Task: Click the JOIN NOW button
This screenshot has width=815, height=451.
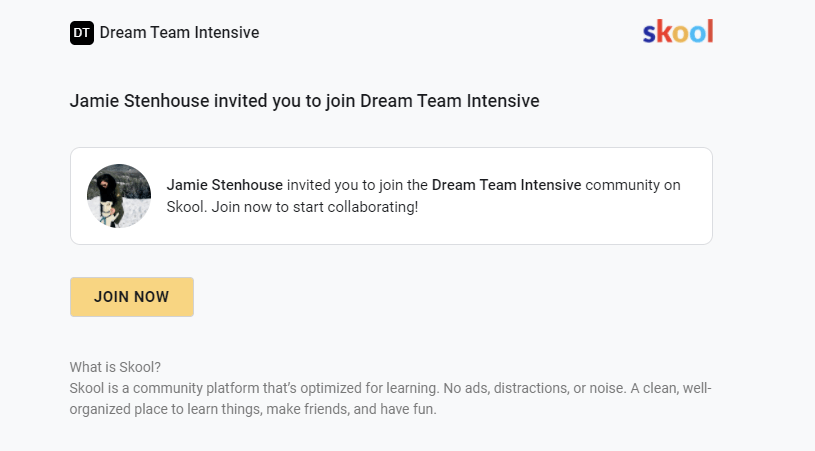Action: click(x=132, y=297)
